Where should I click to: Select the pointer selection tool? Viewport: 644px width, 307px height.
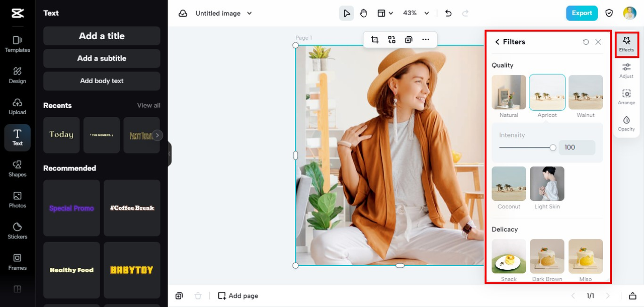(x=347, y=14)
